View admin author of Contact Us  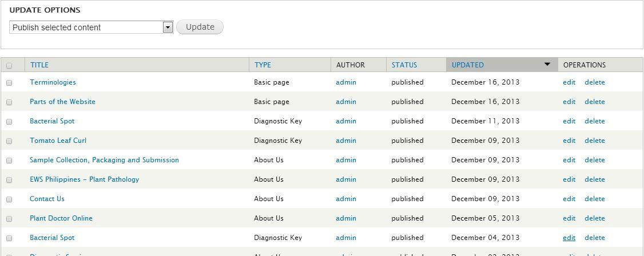tap(345, 199)
